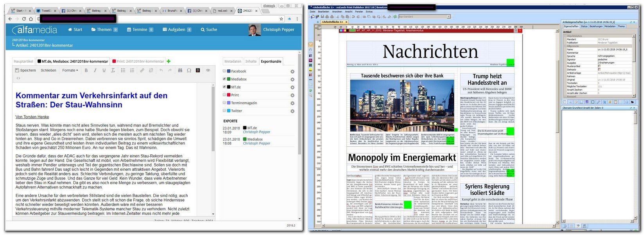Click Omega icon in article properties toolbar
This screenshot has height=235, width=644.
click(626, 102)
